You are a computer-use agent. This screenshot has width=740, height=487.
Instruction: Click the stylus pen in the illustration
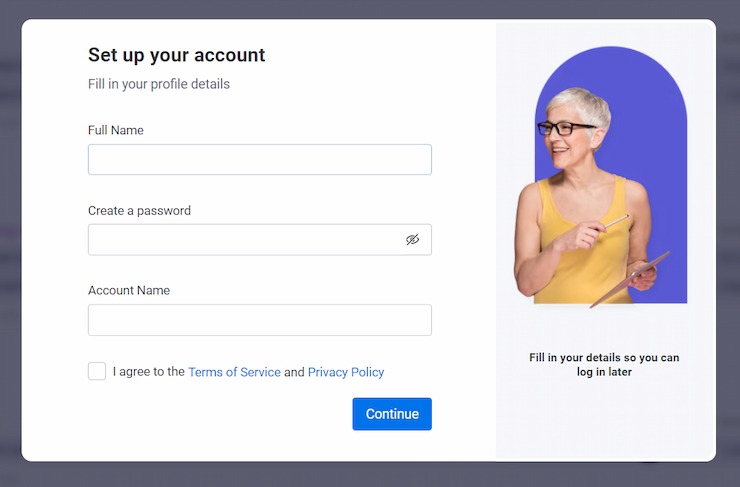616,221
